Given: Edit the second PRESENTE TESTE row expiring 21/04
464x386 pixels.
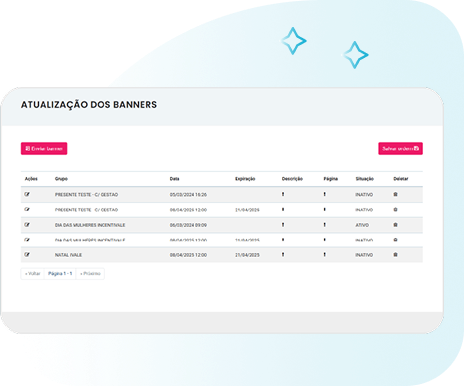Looking at the screenshot, I should click(27, 209).
